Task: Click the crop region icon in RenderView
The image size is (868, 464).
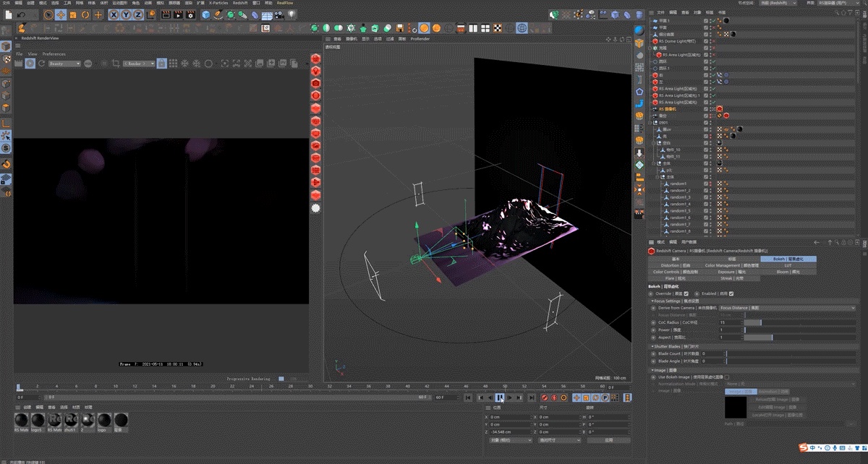Action: pos(115,64)
